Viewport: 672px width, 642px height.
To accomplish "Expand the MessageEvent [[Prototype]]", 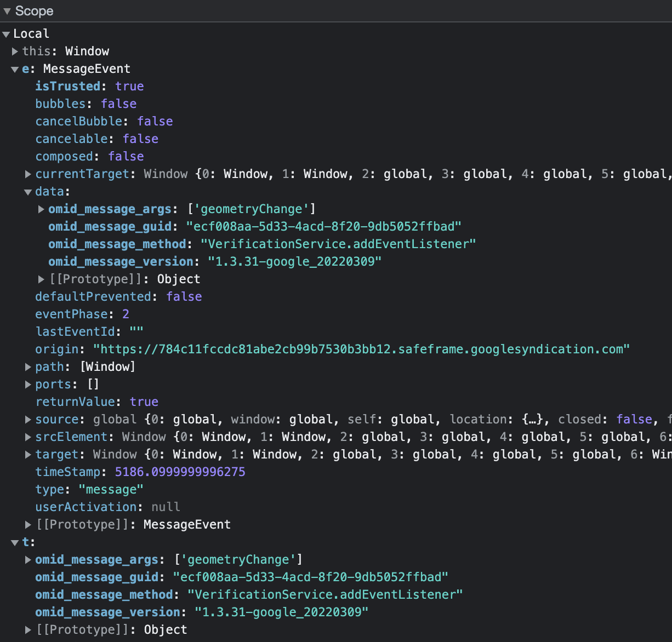I will pyautogui.click(x=28, y=524).
